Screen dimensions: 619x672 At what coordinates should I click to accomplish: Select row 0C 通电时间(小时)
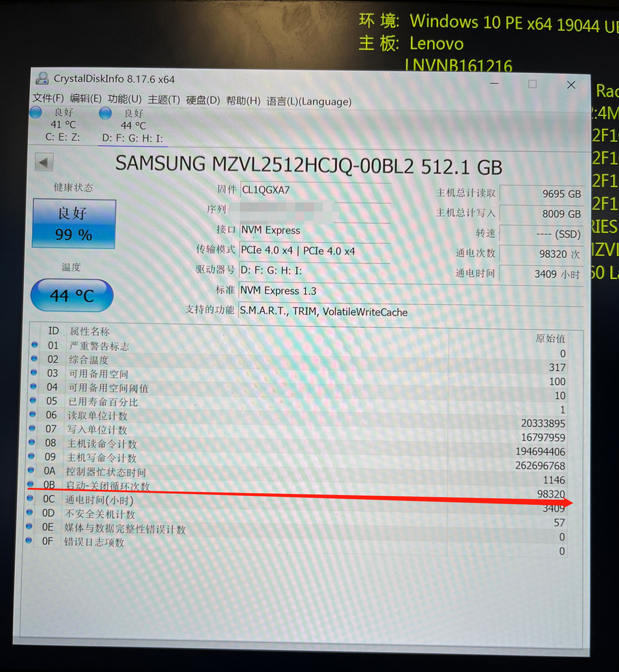click(x=297, y=504)
